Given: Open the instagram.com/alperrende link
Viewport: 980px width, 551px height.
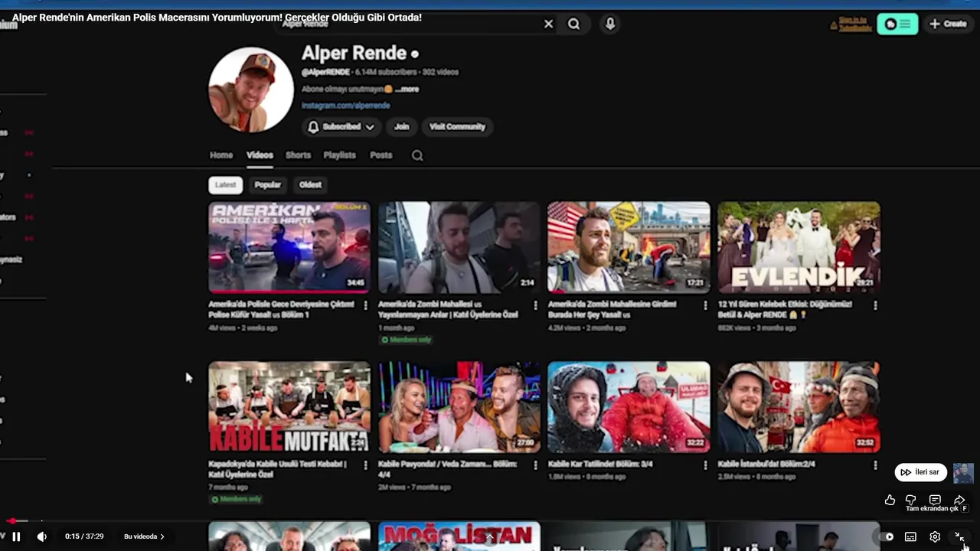Looking at the screenshot, I should tap(346, 106).
